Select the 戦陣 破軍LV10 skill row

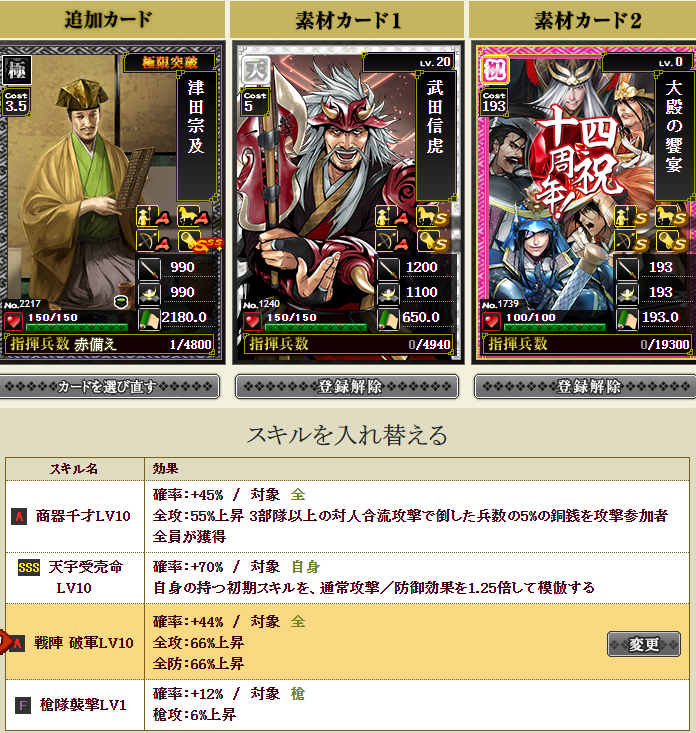pyautogui.click(x=347, y=642)
